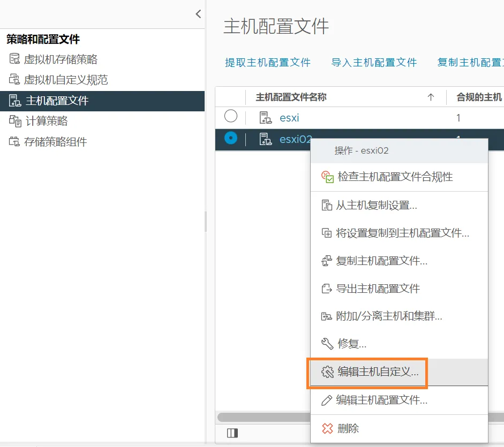Choose 从主机复制设置 from context menu
504x447 pixels.
[x=376, y=206]
